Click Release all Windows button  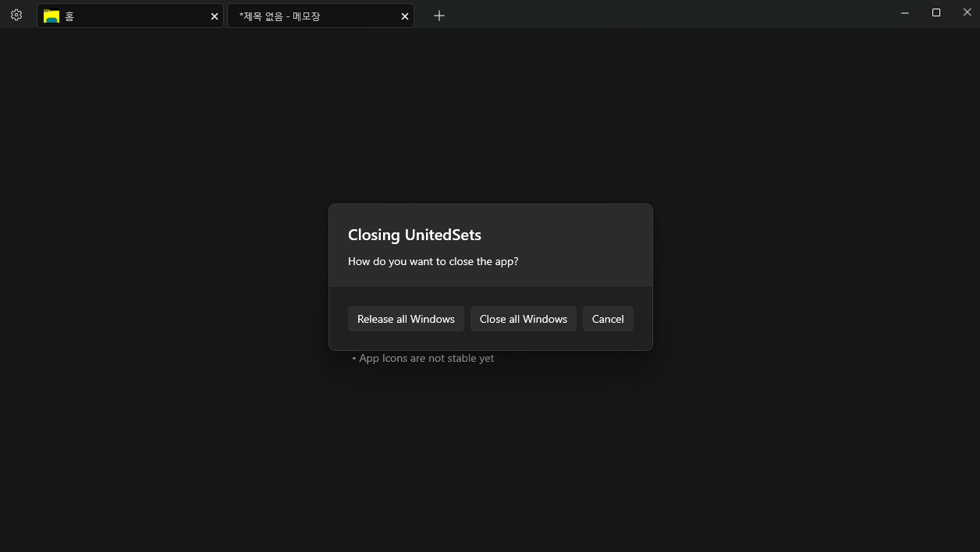[x=406, y=319]
